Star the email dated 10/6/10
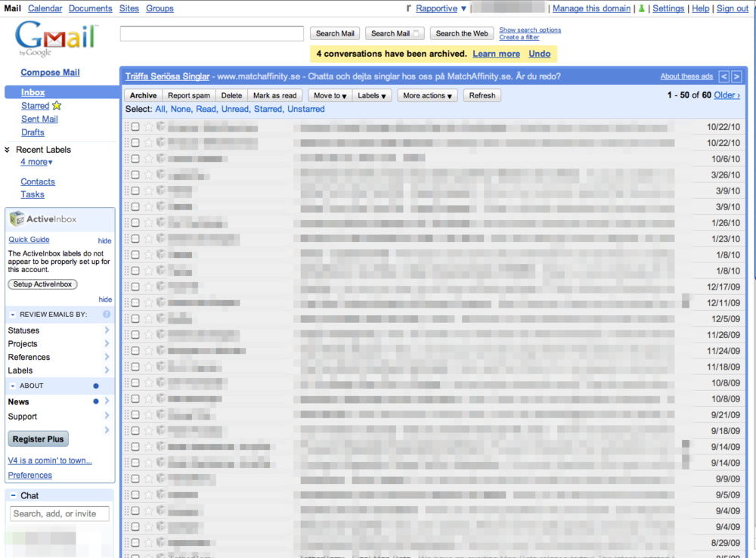 (148, 159)
